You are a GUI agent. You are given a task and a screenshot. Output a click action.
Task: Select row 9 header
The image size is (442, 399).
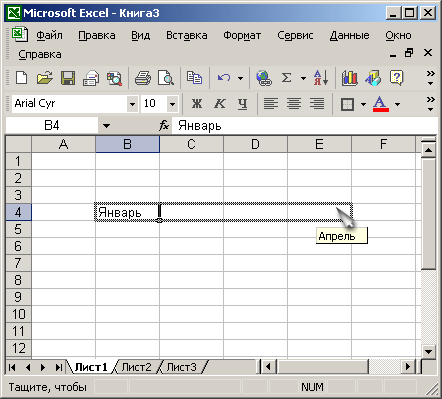[x=19, y=297]
